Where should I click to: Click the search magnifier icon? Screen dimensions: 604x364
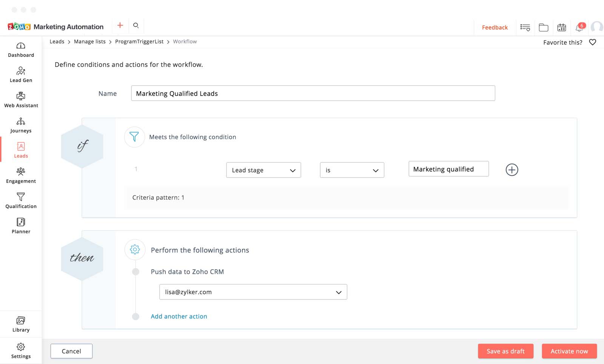click(136, 25)
